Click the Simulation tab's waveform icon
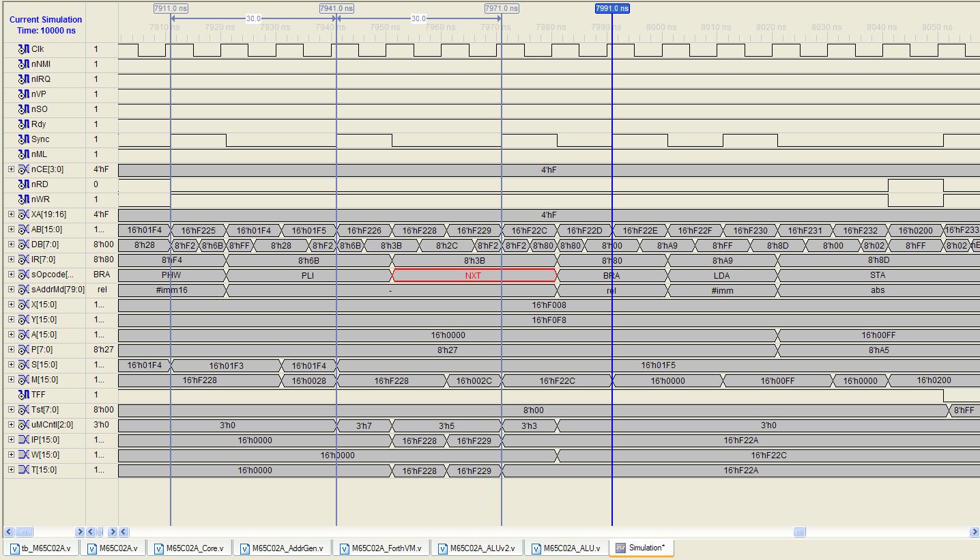 (620, 548)
